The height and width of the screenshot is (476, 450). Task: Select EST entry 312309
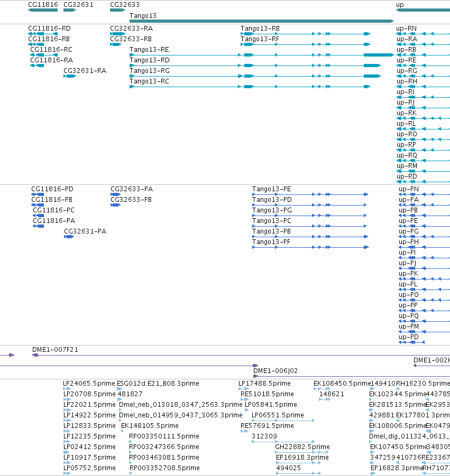point(264,436)
